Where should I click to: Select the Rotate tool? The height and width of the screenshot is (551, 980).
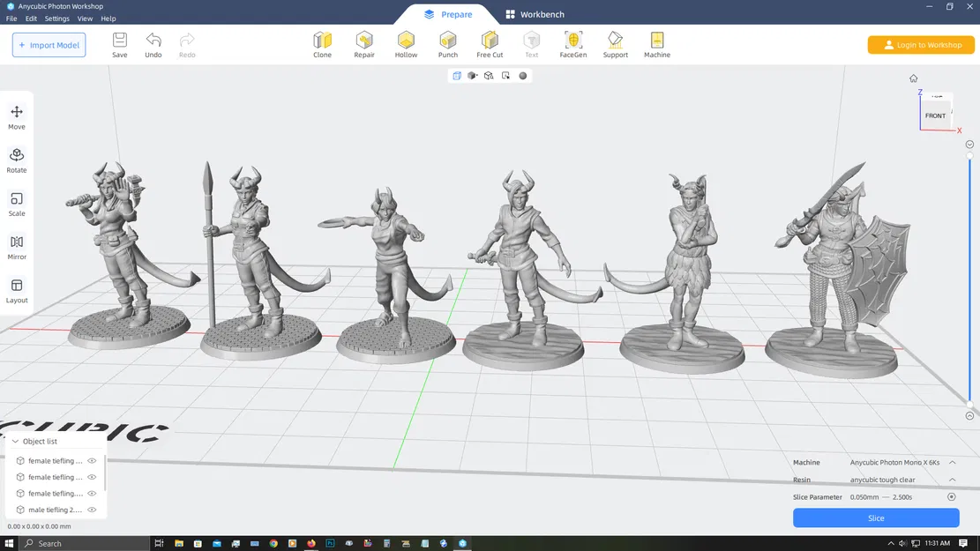pos(16,159)
